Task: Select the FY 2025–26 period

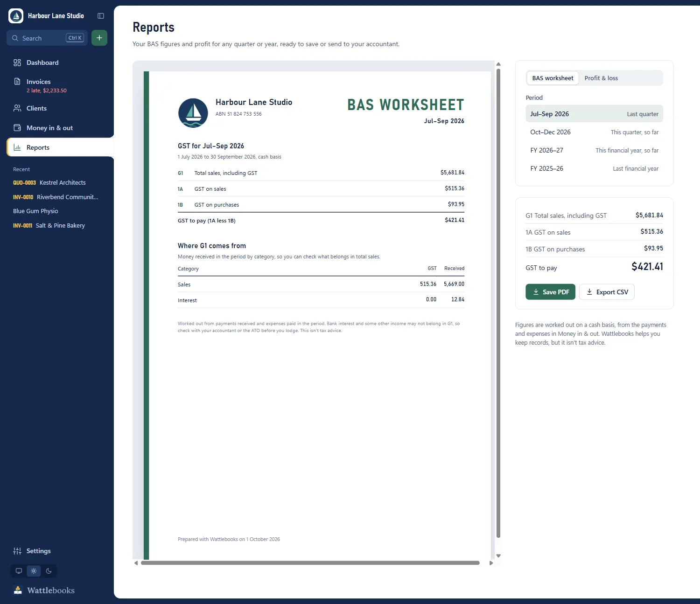Action: [x=594, y=168]
